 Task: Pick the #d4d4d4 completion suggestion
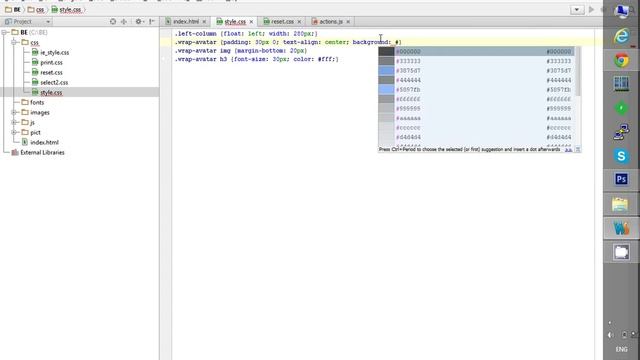[476, 137]
